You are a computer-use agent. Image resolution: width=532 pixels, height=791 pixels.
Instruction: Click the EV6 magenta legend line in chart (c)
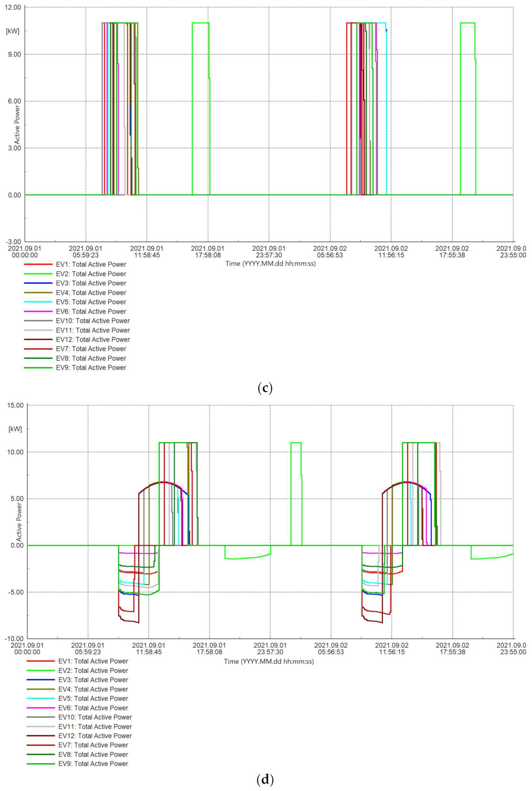38,311
